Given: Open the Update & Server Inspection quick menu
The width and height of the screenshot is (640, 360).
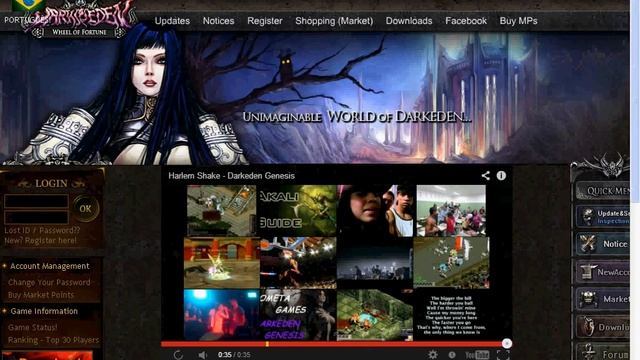Looking at the screenshot, I should tap(603, 217).
